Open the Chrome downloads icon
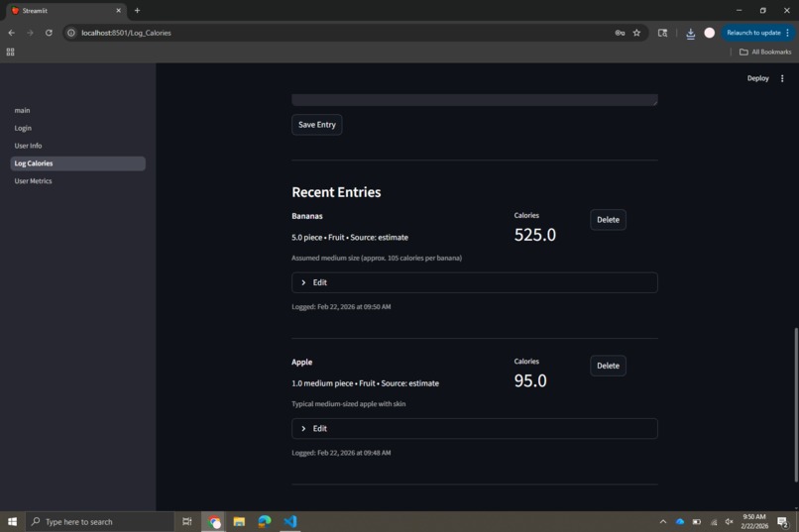 [x=691, y=33]
